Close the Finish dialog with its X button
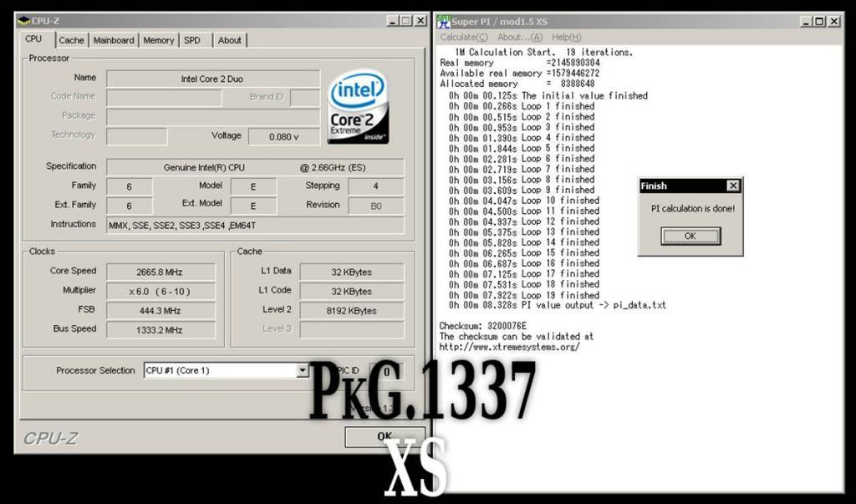Image resolution: width=856 pixels, height=504 pixels. [x=733, y=186]
